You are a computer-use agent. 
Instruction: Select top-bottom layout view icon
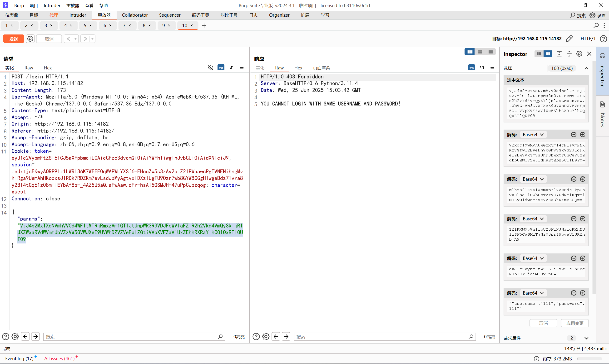pyautogui.click(x=480, y=52)
